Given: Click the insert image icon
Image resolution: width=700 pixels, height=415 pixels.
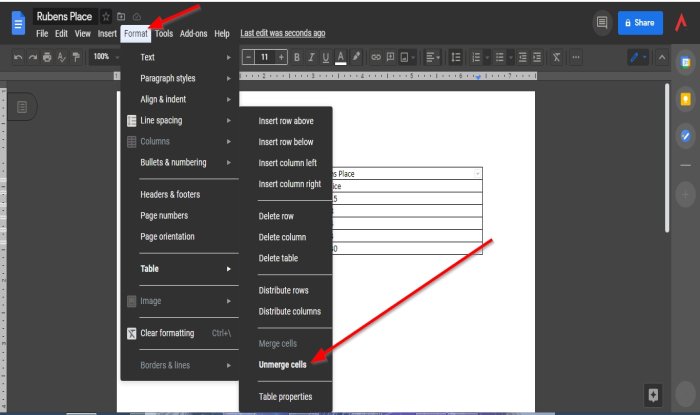Looking at the screenshot, I should click(x=407, y=57).
